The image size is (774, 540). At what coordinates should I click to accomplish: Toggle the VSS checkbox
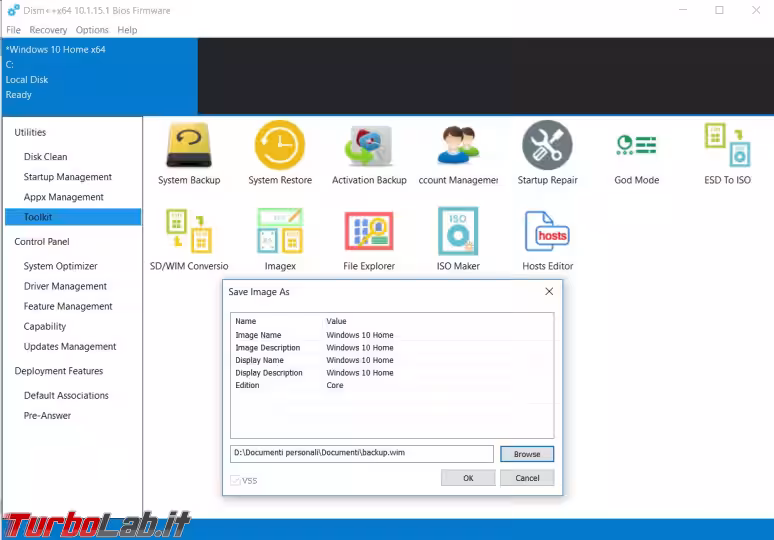coord(235,480)
